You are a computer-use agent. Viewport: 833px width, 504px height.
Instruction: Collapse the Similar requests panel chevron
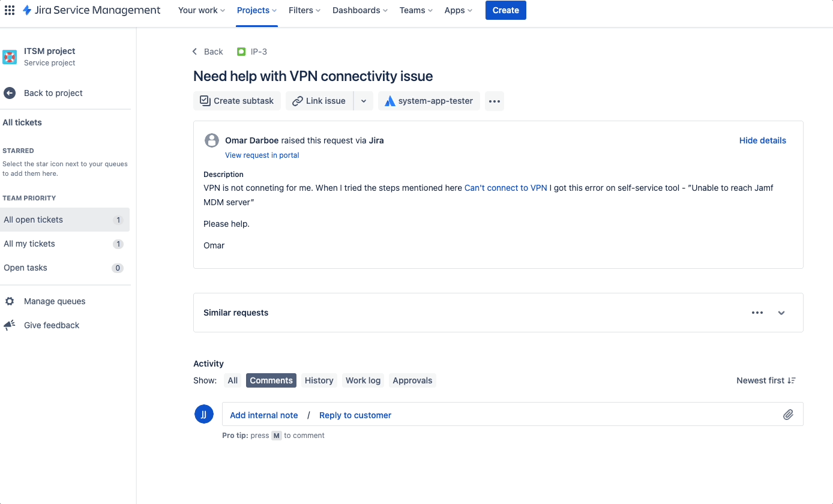pos(781,313)
